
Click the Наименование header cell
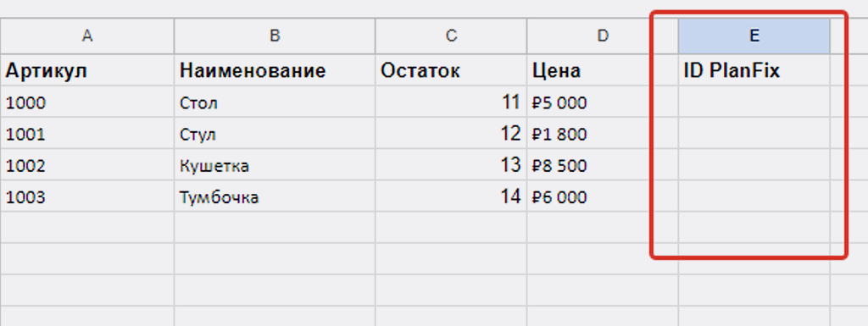click(x=275, y=70)
